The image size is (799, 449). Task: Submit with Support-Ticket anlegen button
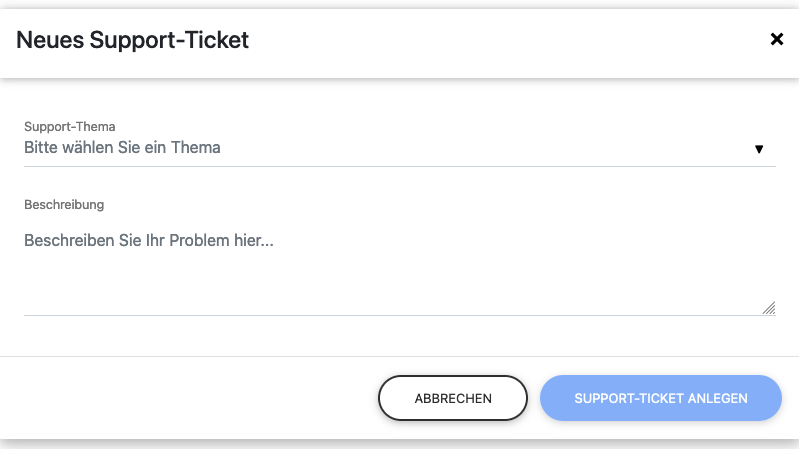[x=660, y=398]
